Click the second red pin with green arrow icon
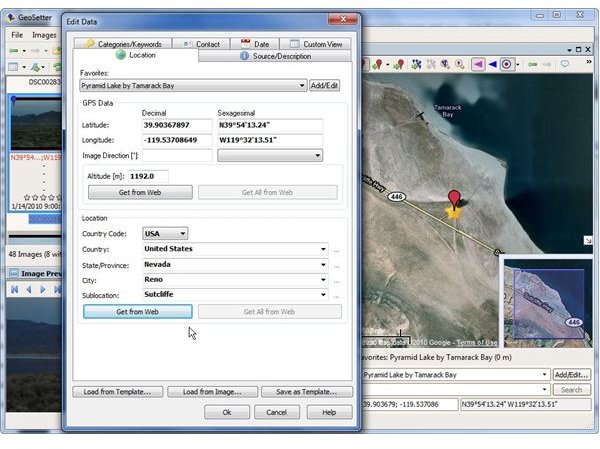This screenshot has width=600, height=449. [x=399, y=64]
